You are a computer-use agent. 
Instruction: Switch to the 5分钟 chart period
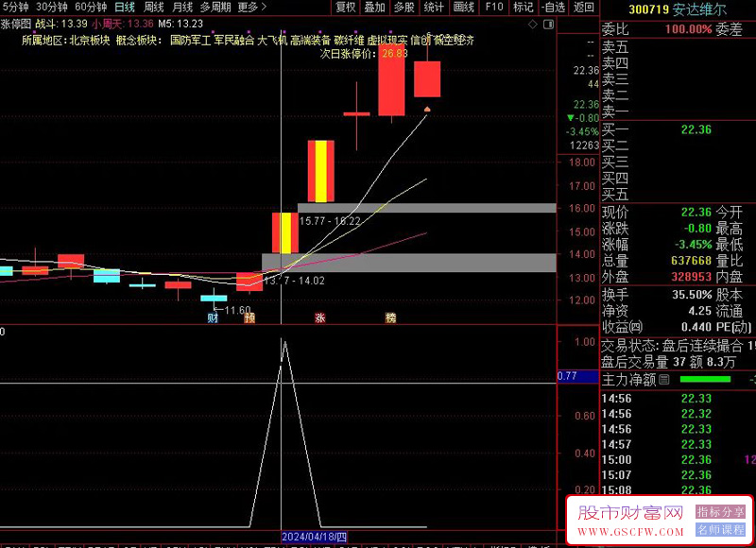point(15,7)
